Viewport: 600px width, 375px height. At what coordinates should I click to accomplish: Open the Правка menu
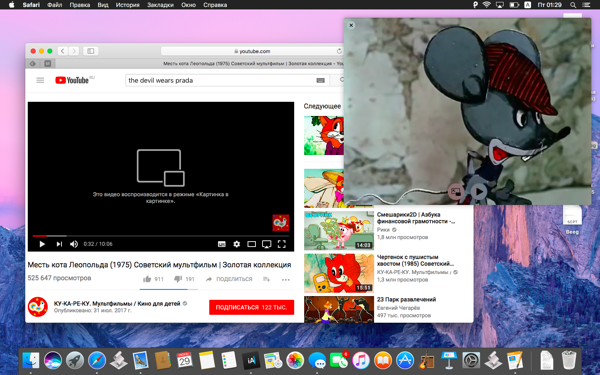[80, 5]
